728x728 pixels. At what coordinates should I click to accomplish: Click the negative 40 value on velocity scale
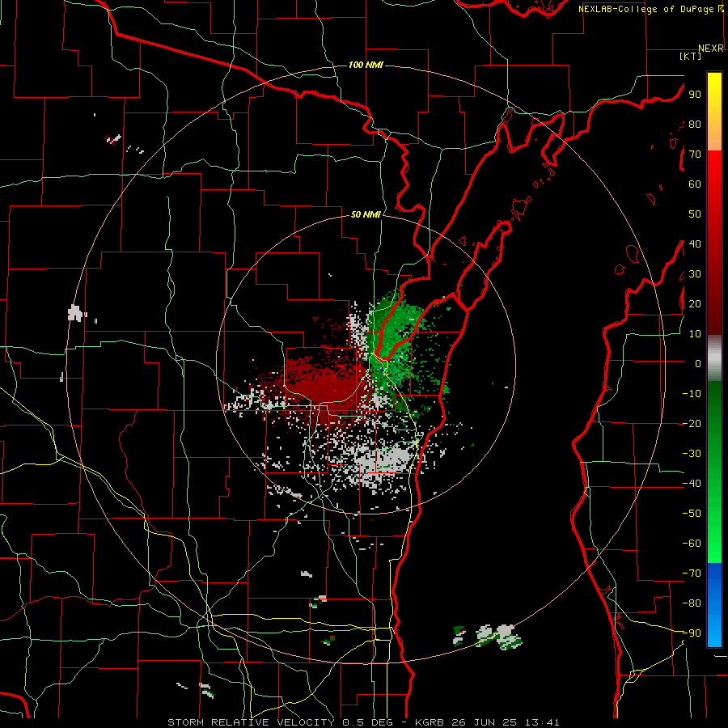692,484
